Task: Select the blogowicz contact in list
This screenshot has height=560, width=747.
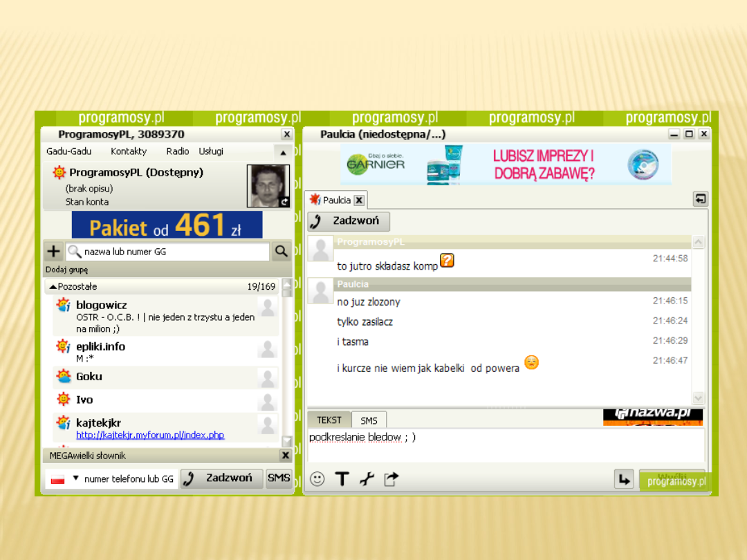Action: click(x=102, y=305)
